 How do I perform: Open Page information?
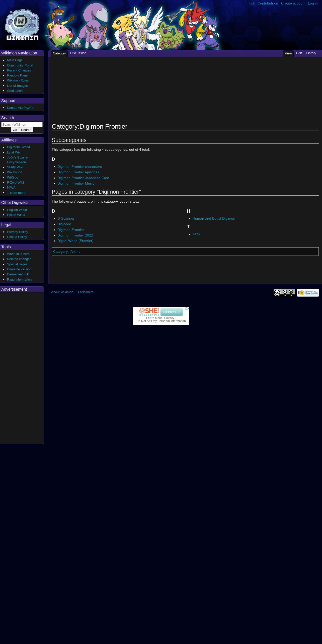tap(19, 280)
